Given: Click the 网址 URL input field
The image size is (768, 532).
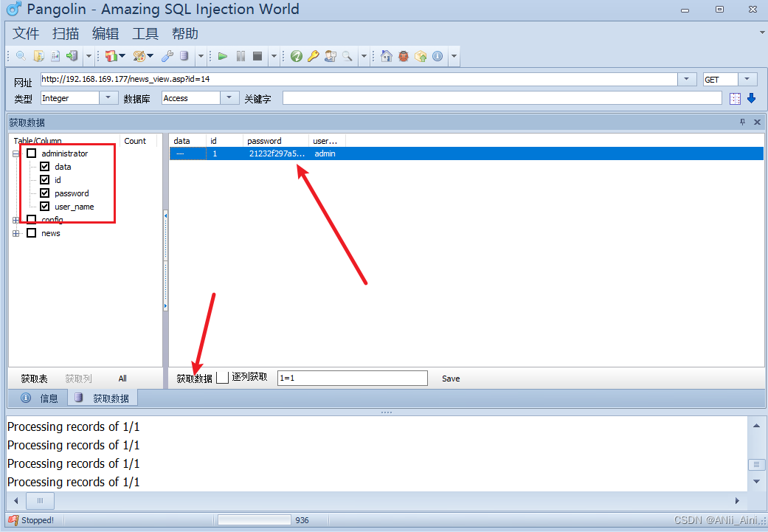Looking at the screenshot, I should pos(359,79).
